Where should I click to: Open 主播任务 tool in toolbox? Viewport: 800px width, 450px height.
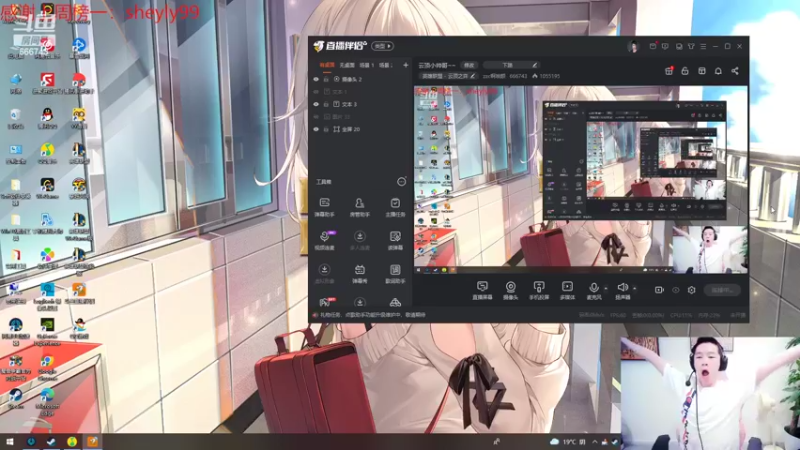(395, 207)
